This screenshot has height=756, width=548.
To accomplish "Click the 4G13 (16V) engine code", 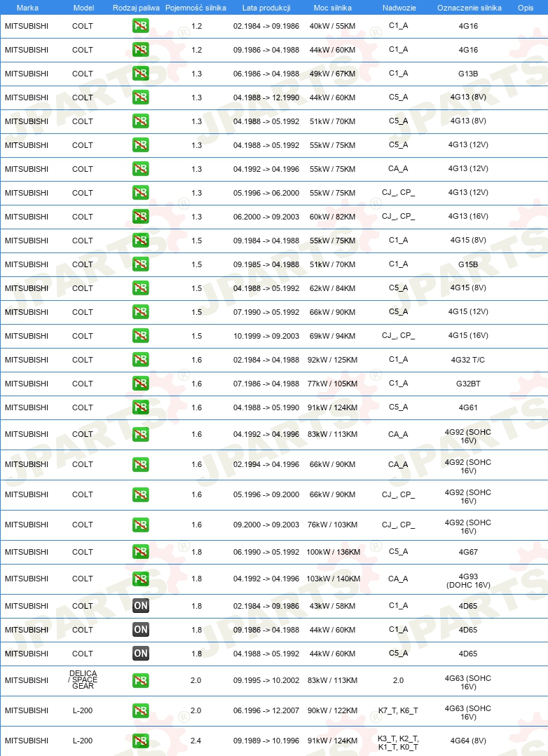I will coord(468,216).
